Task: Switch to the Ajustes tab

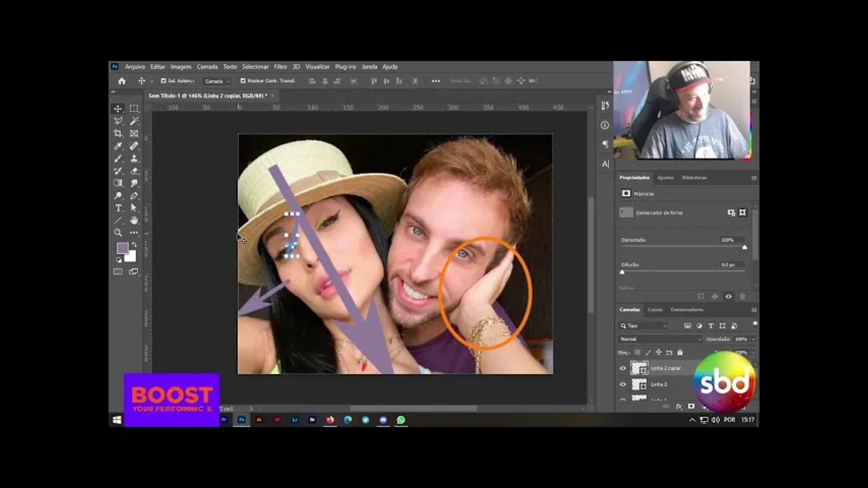Action: click(666, 178)
